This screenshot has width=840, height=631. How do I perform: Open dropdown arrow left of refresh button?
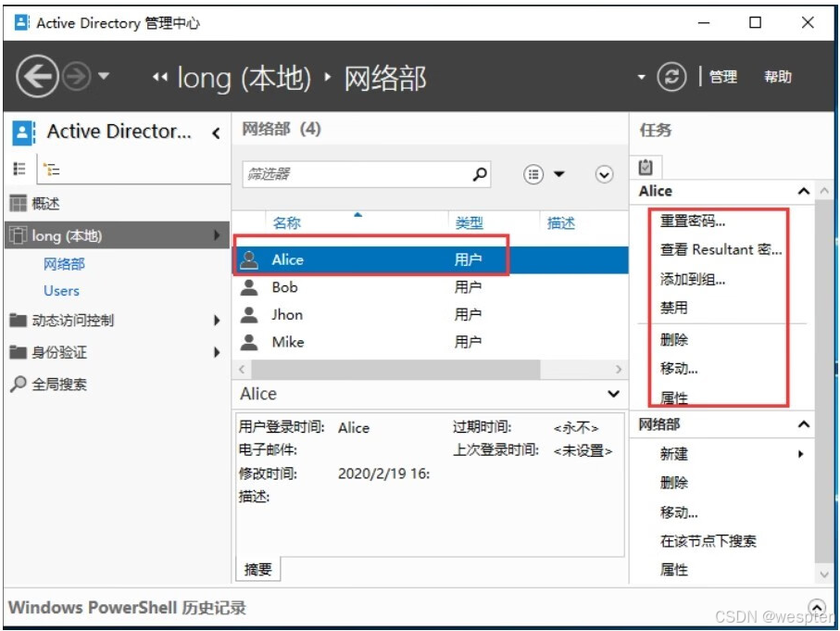[641, 77]
